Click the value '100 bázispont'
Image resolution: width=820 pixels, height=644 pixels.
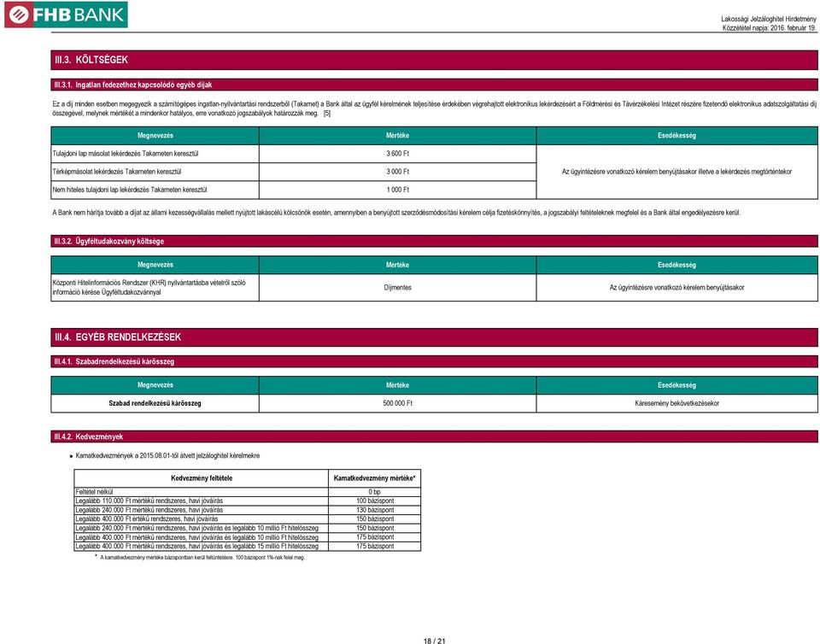point(375,501)
